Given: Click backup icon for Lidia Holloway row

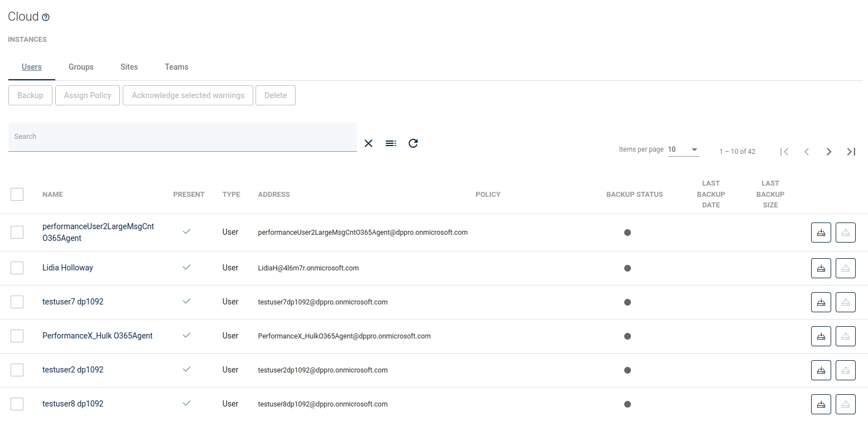Looking at the screenshot, I should [x=821, y=269].
